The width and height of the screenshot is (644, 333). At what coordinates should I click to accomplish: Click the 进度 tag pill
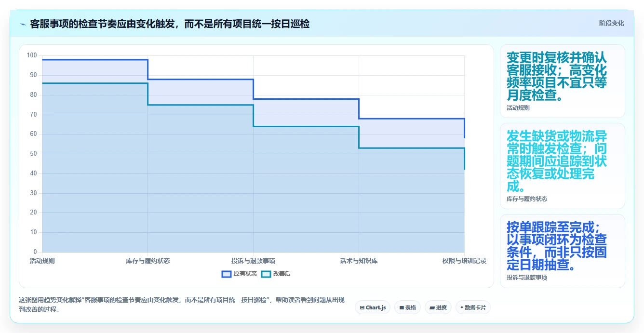click(x=438, y=307)
